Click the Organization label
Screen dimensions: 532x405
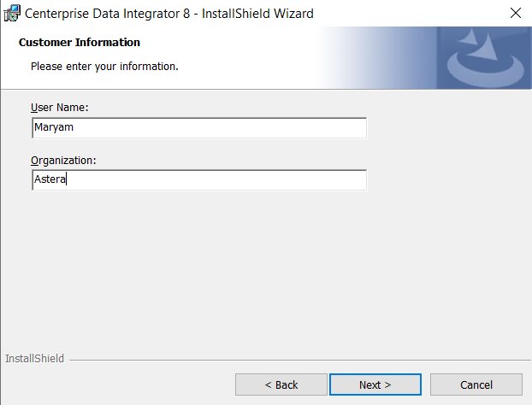pos(63,160)
